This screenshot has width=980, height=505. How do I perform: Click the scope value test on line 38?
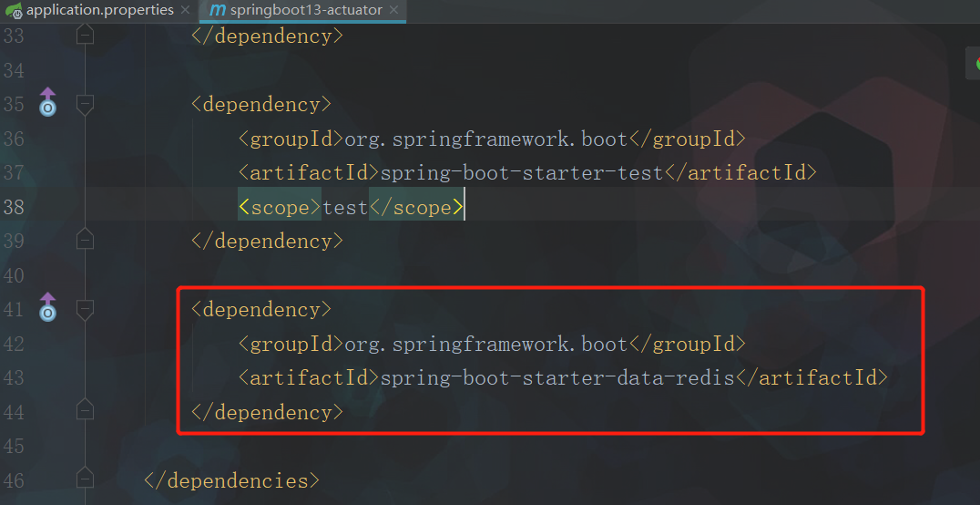345,207
